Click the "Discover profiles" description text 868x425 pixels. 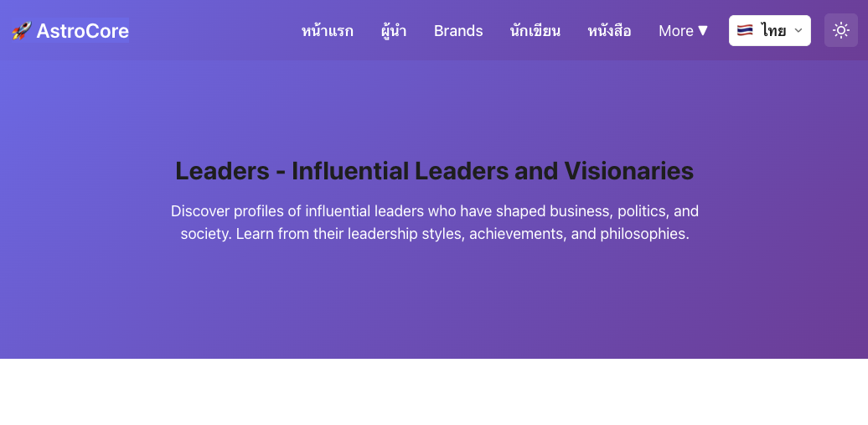[x=434, y=211]
